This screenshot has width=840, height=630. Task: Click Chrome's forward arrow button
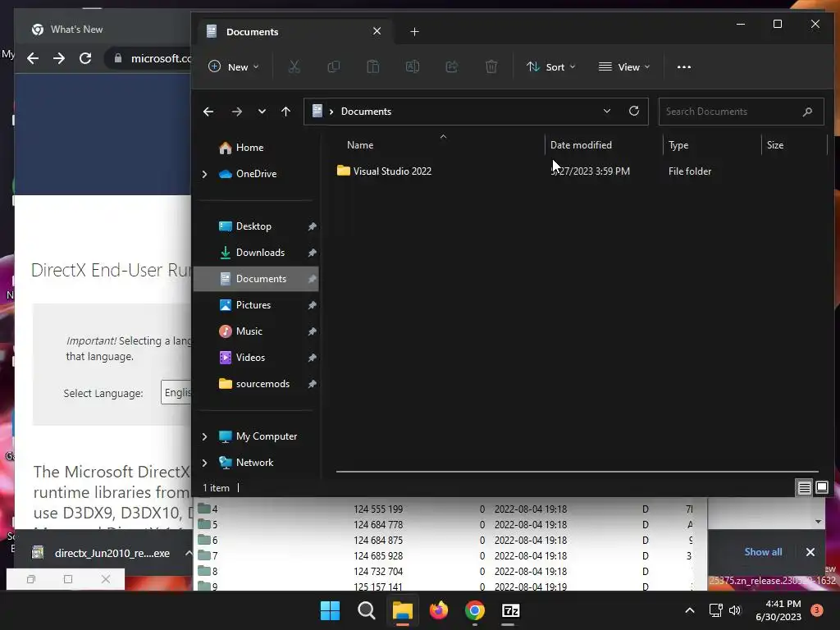pyautogui.click(x=59, y=58)
